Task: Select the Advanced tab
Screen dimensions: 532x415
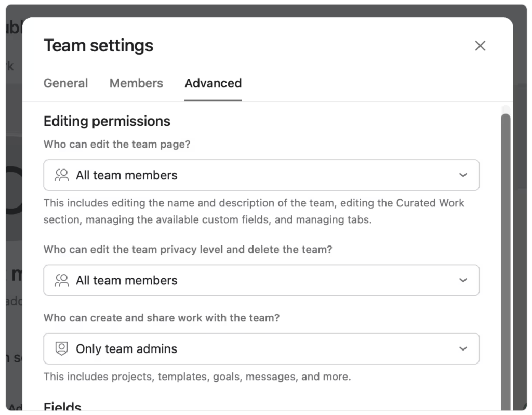Action: click(213, 83)
